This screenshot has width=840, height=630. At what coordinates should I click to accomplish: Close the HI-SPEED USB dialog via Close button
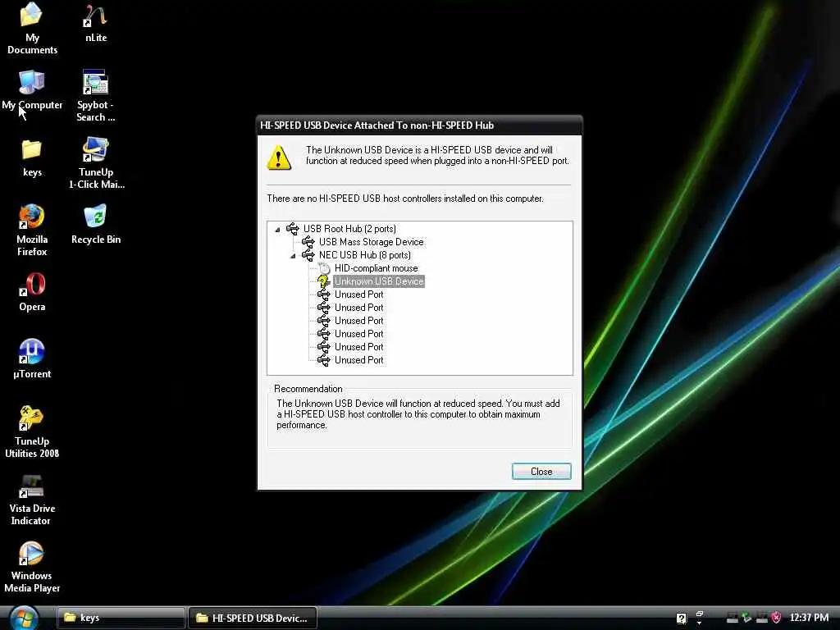click(x=541, y=472)
